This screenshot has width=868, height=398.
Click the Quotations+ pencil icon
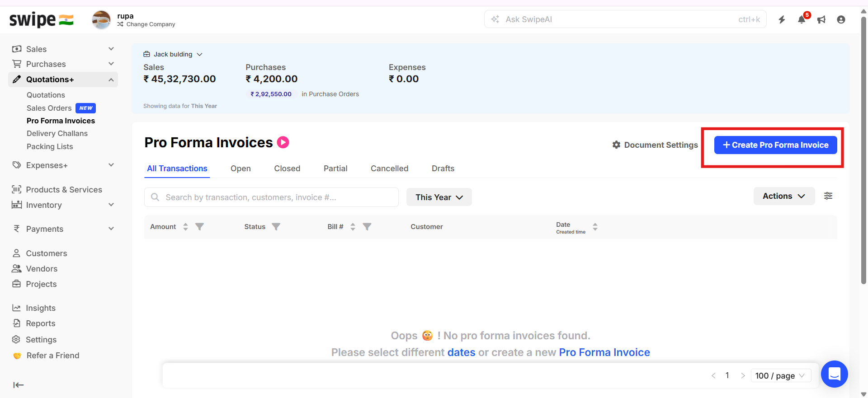(x=17, y=80)
